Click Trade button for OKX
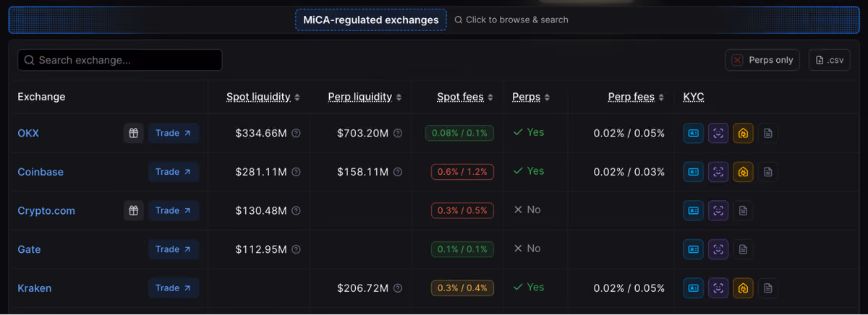This screenshot has height=315, width=868. [x=174, y=133]
